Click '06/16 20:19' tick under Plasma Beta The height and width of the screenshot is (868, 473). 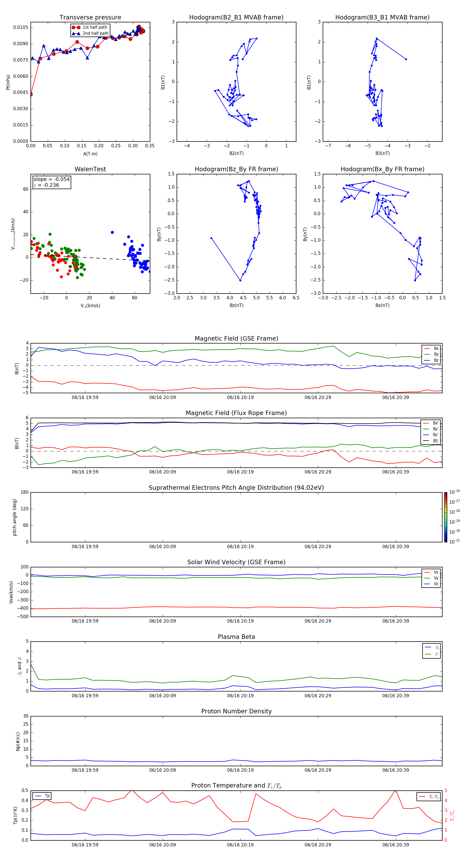tap(240, 696)
